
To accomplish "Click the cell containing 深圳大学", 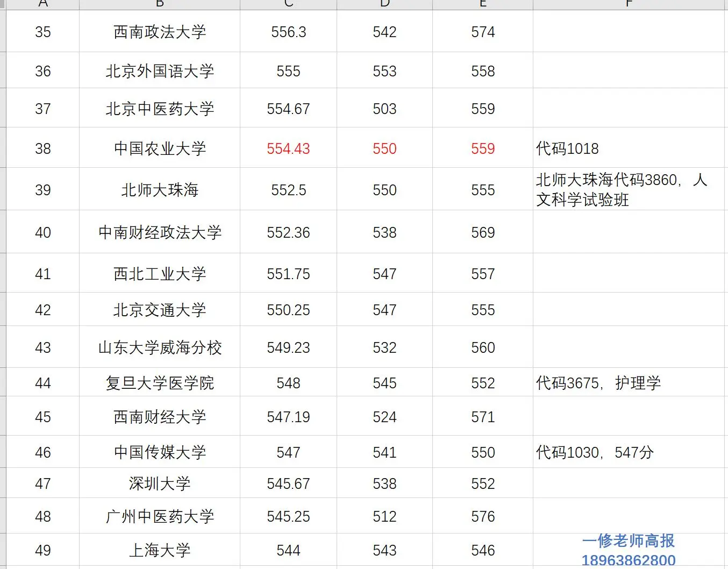I will pos(159,483).
